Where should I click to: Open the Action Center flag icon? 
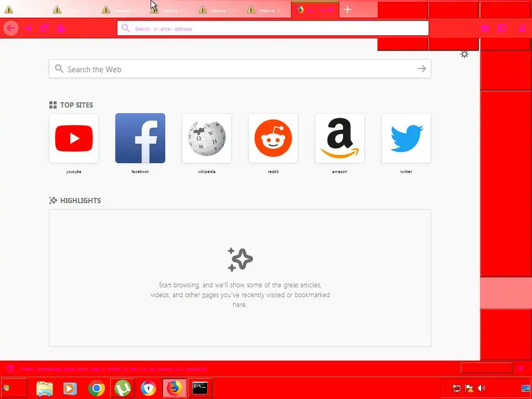469,388
